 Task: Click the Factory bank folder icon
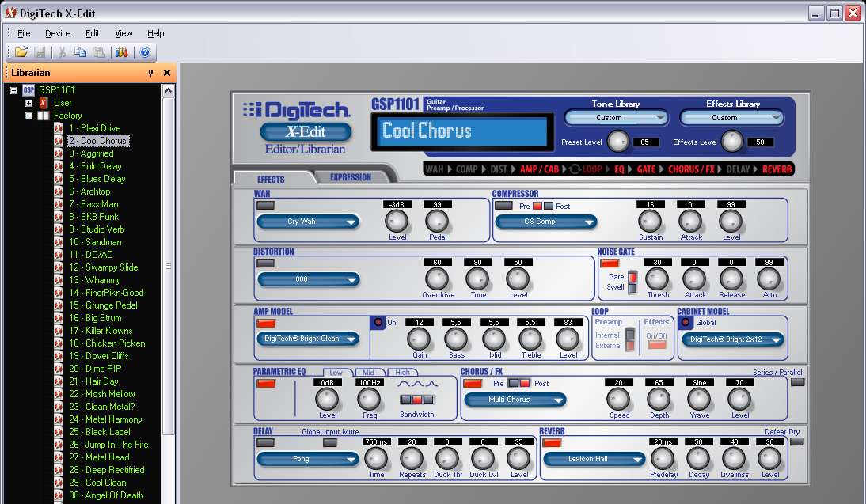pyautogui.click(x=44, y=116)
